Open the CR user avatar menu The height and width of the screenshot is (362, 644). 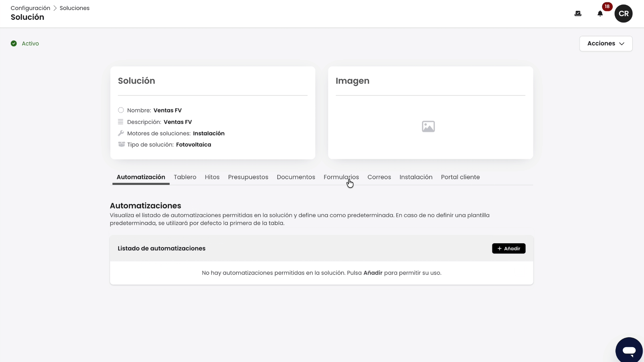tap(623, 13)
